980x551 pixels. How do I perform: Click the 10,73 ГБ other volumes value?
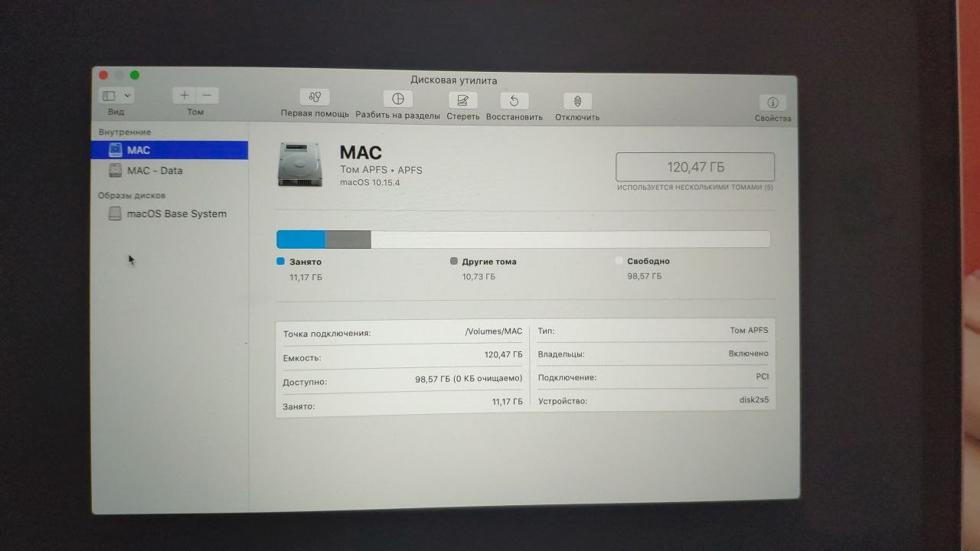[479, 276]
